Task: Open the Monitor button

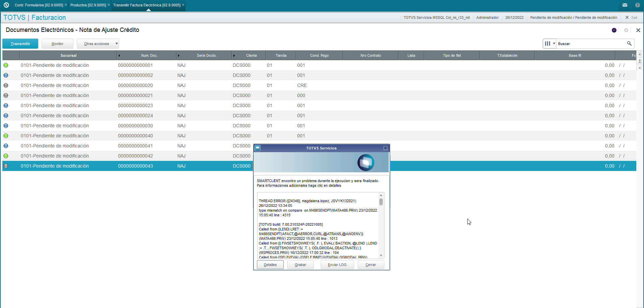Action: tap(57, 44)
